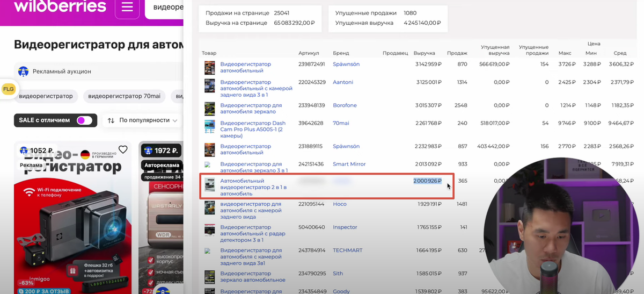The image size is (644, 294).
Task: Open thumbnail of Smart Mirror row
Action: pos(207,164)
